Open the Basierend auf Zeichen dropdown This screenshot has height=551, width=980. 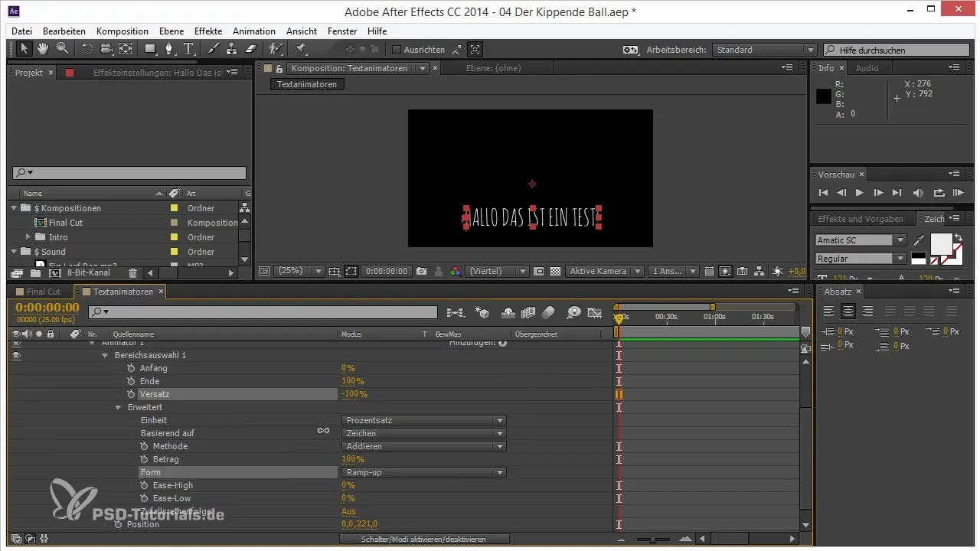[x=423, y=433]
